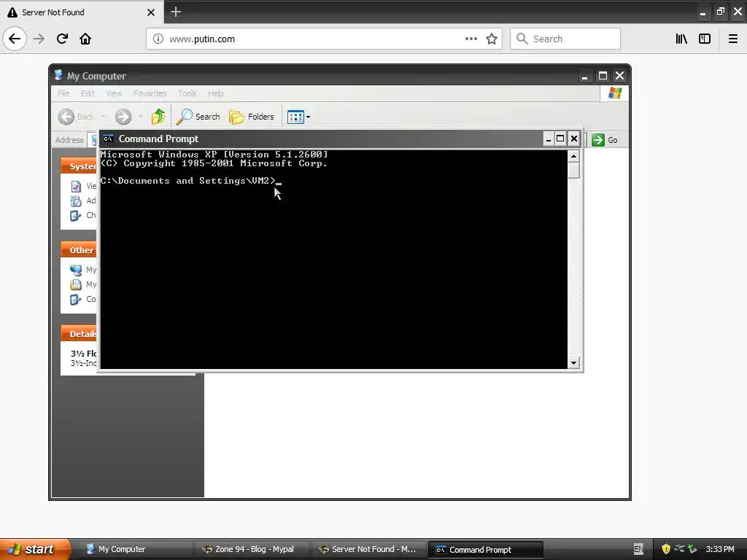Click the network connection tray icon
The width and height of the screenshot is (747, 560).
click(x=679, y=549)
